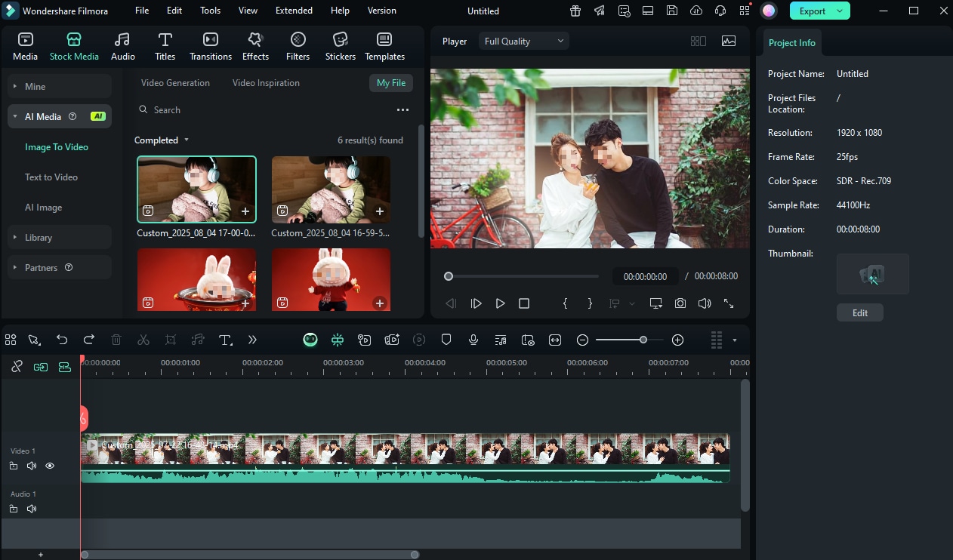953x560 pixels.
Task: Open the Export dropdown arrow
Action: (840, 11)
